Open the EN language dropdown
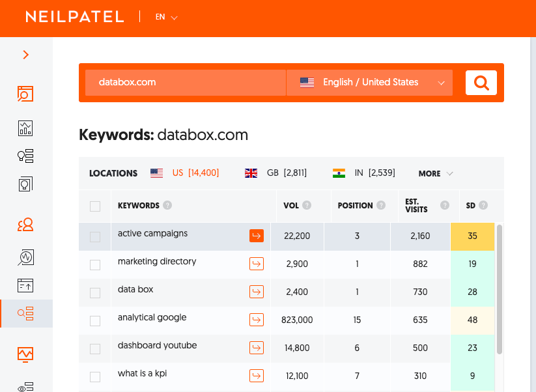The width and height of the screenshot is (536, 392). pos(167,17)
